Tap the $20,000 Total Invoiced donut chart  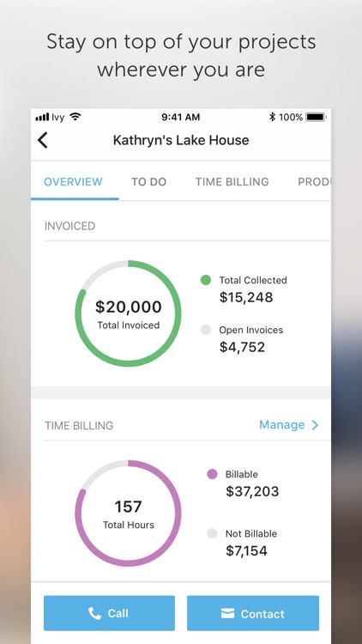click(x=128, y=313)
